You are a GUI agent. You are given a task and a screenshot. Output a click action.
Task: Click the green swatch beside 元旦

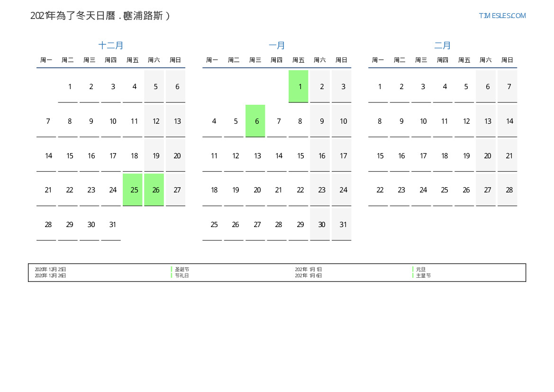pyautogui.click(x=413, y=269)
